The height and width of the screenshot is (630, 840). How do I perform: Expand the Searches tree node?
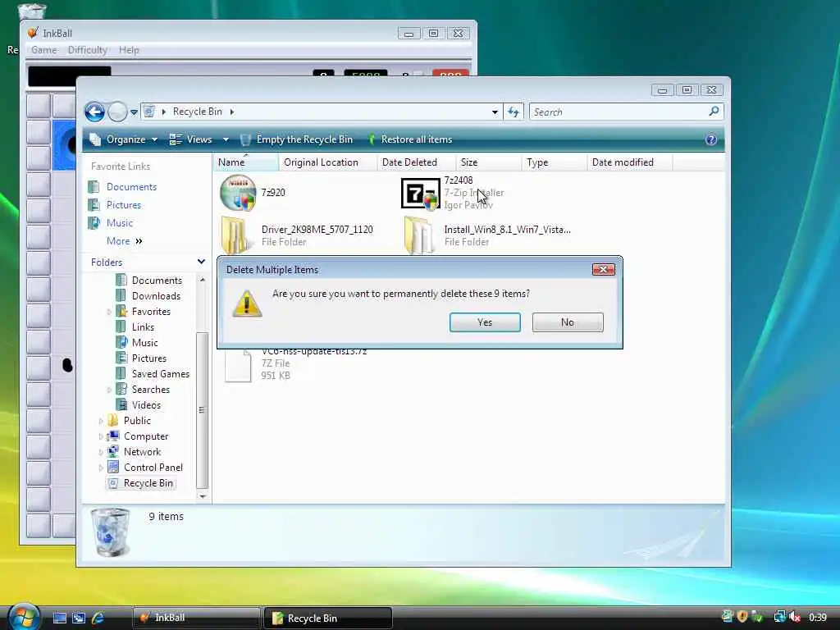(x=109, y=390)
